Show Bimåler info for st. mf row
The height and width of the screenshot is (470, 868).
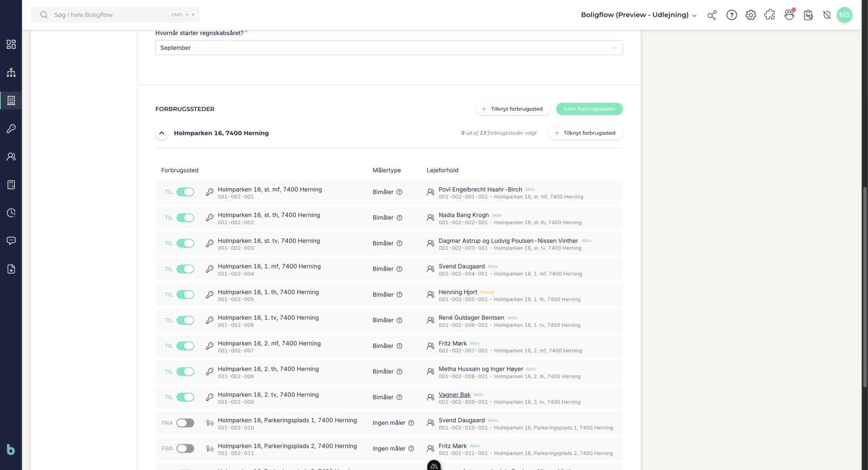(399, 192)
